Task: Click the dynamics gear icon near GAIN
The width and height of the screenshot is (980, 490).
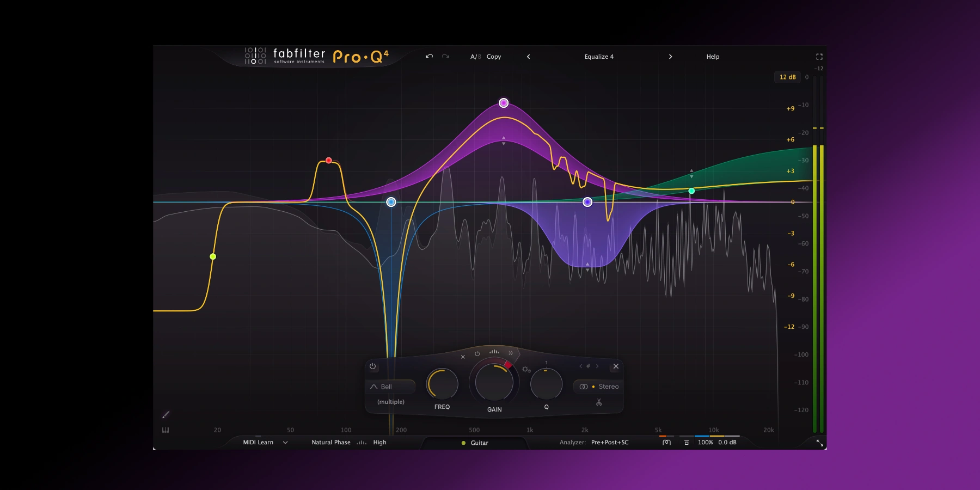Action: [x=526, y=370]
